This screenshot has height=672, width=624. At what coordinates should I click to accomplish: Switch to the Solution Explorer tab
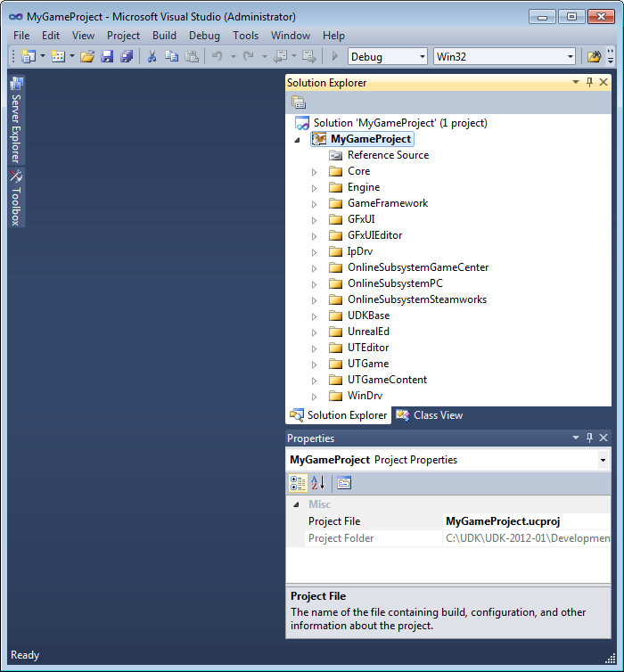coord(339,414)
